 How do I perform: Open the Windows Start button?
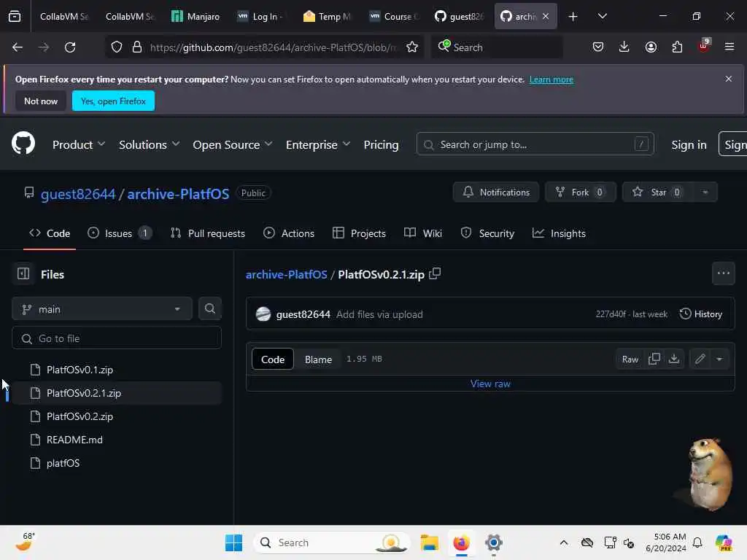[x=233, y=542]
